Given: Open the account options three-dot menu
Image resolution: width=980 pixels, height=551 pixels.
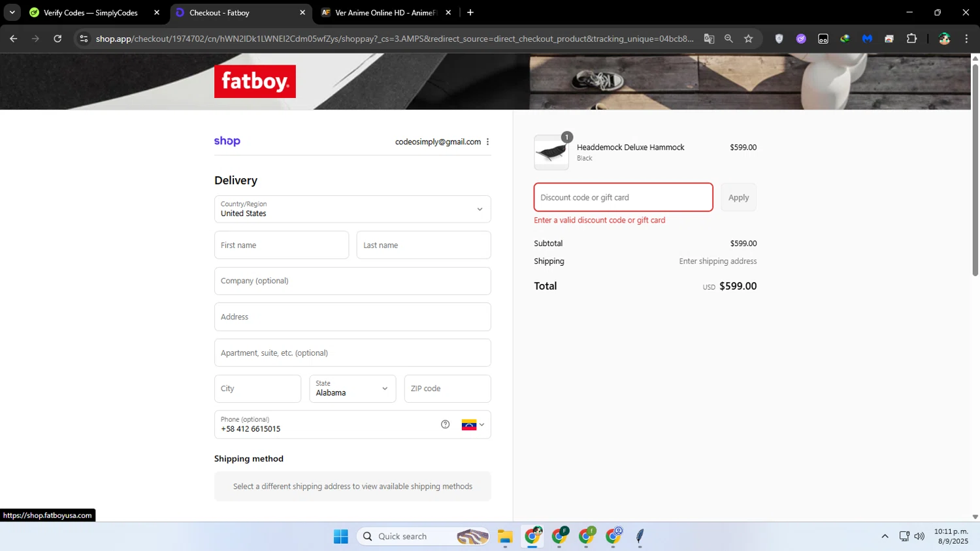Looking at the screenshot, I should click(x=487, y=142).
